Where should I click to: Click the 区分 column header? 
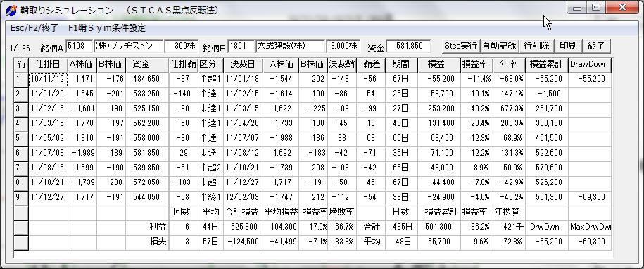point(210,65)
